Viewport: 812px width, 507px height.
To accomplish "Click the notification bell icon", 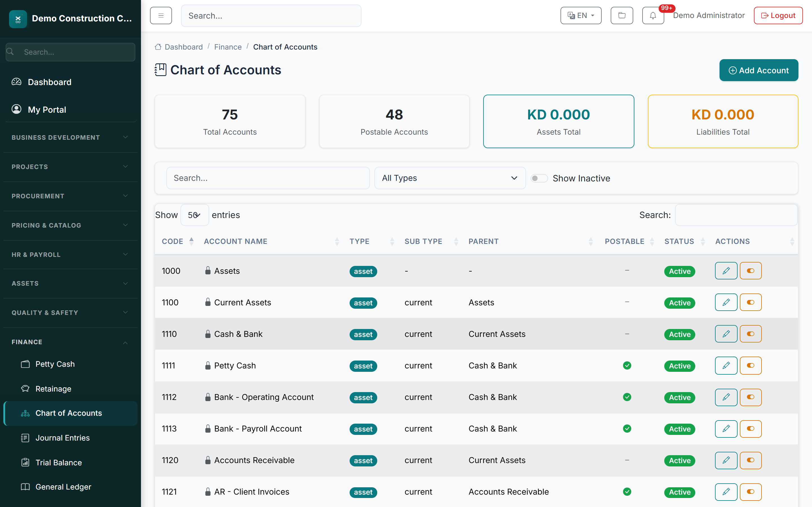I will coord(653,15).
